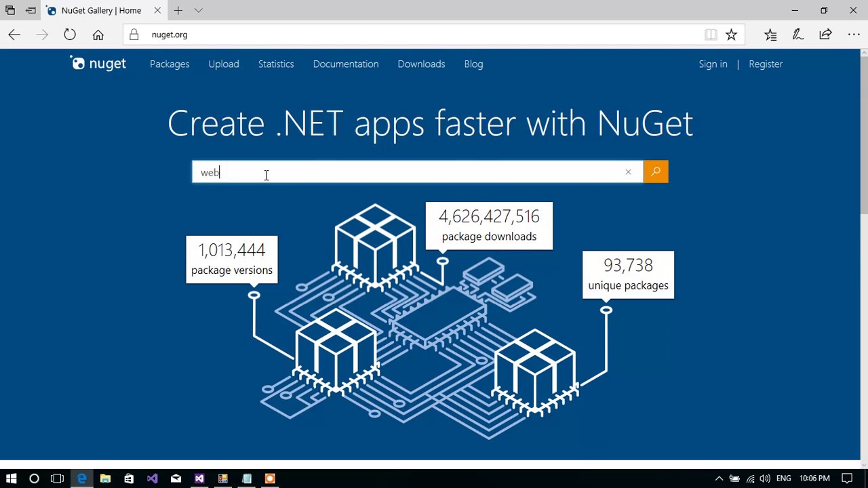Go back with the browser back arrow

tap(14, 35)
